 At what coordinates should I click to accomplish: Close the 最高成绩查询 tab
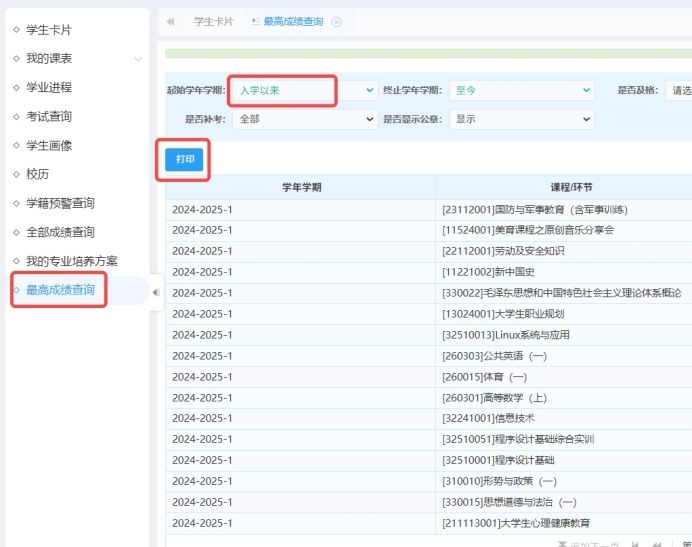click(337, 21)
